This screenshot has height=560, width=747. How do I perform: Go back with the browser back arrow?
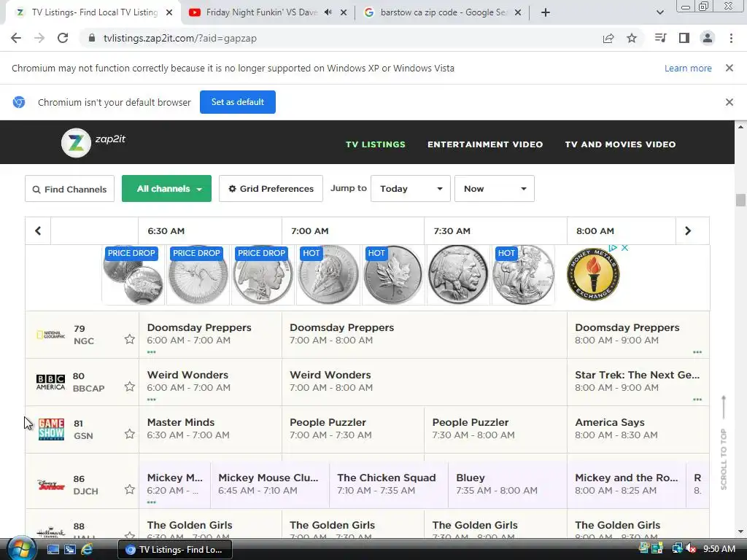[x=16, y=38]
